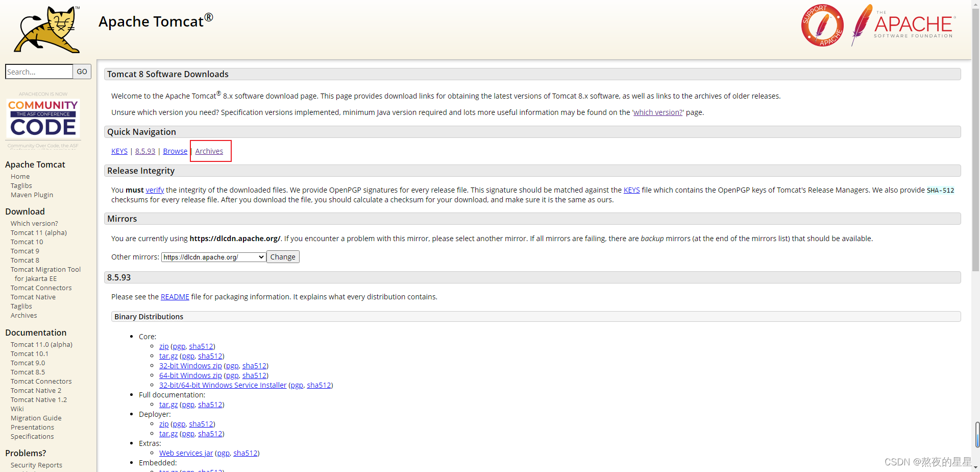Open the mirror selection dropdown
Viewport: 980px width, 472px height.
(x=214, y=257)
